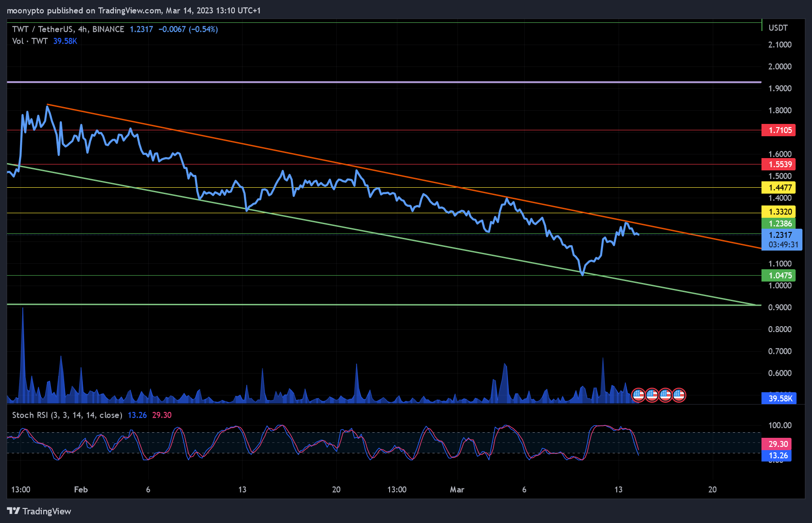Click the blue 13.26 Stoch RSI axis label
Image resolution: width=812 pixels, height=523 pixels.
(x=777, y=456)
